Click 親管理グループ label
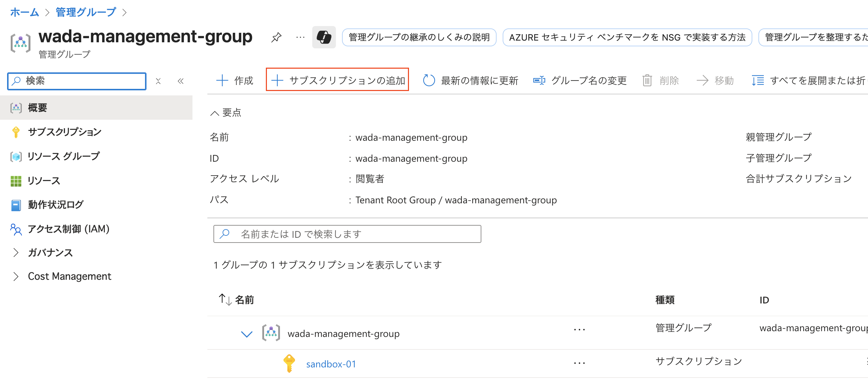The height and width of the screenshot is (387, 868). [778, 137]
